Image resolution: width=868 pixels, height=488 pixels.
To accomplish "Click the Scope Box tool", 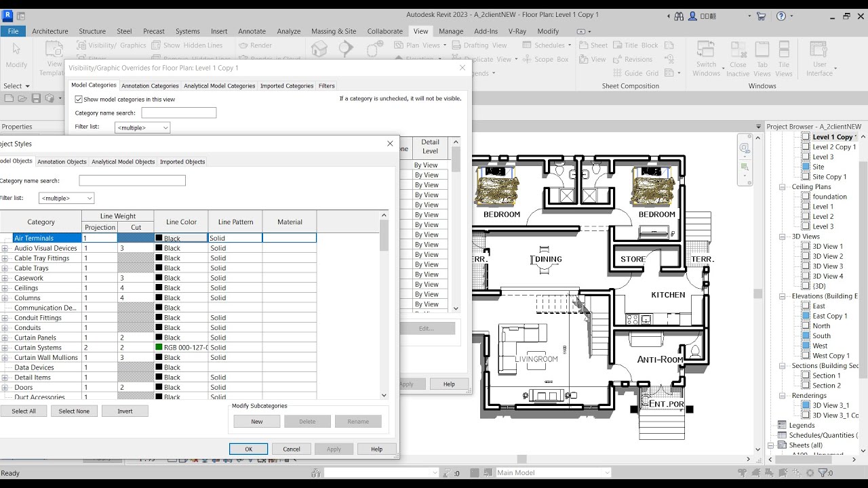I will point(546,59).
